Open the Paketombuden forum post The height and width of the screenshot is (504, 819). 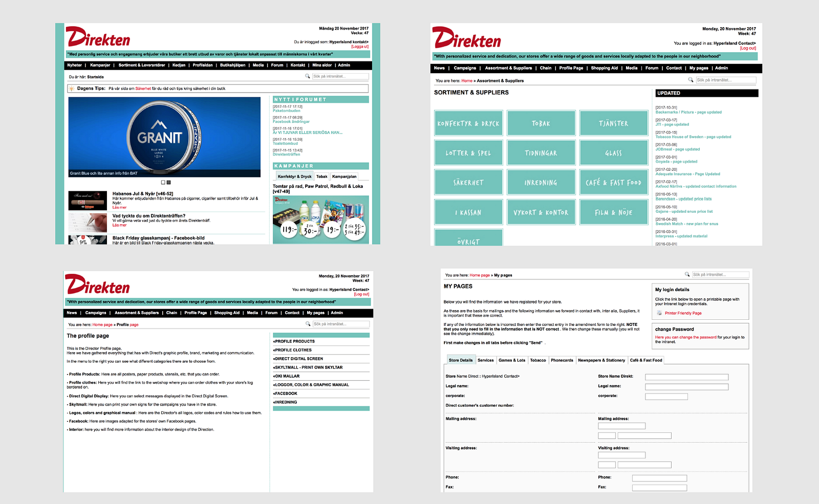287,111
